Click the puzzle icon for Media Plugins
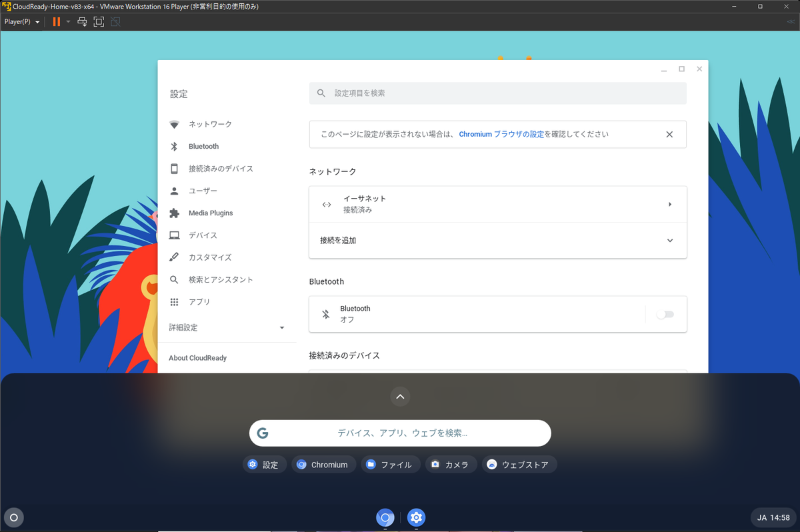800x532 pixels. (174, 213)
